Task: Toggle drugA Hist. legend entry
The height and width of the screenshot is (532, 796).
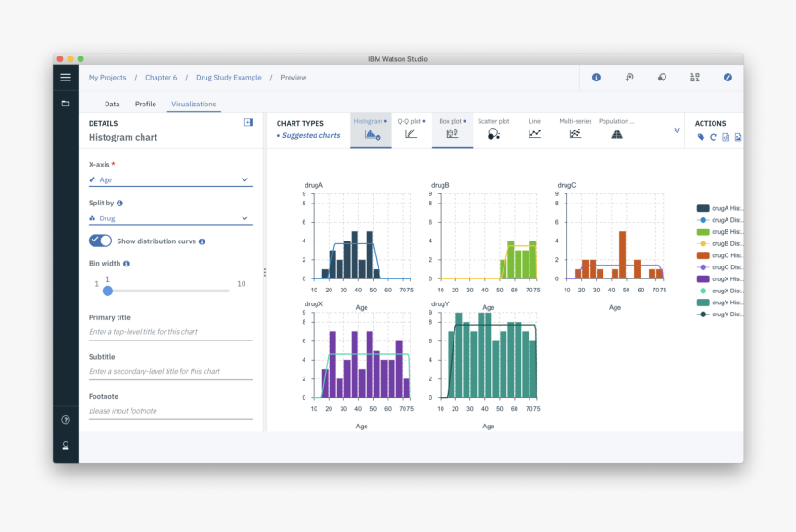Action: coord(719,208)
